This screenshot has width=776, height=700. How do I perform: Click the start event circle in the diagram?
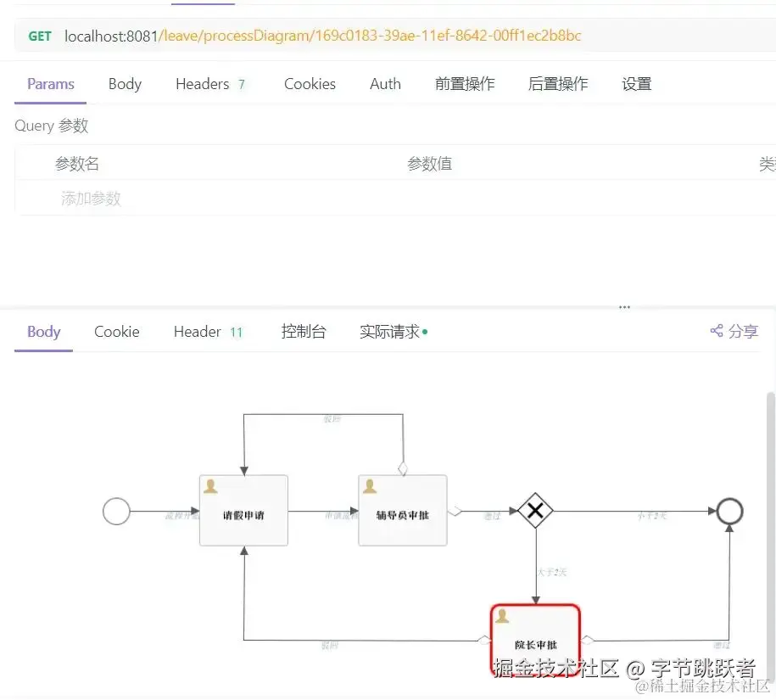pyautogui.click(x=116, y=511)
